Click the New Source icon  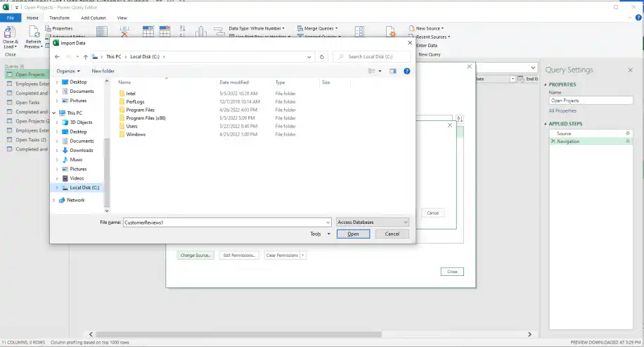point(411,28)
